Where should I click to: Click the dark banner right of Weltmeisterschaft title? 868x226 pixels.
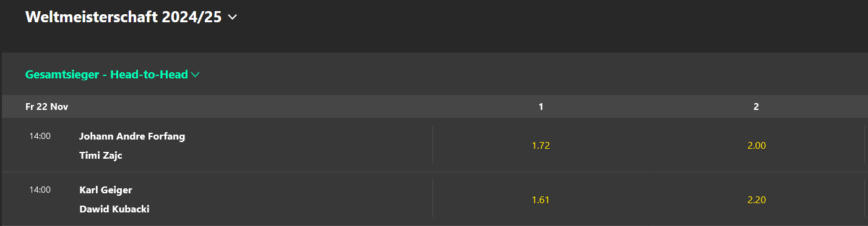click(x=551, y=25)
